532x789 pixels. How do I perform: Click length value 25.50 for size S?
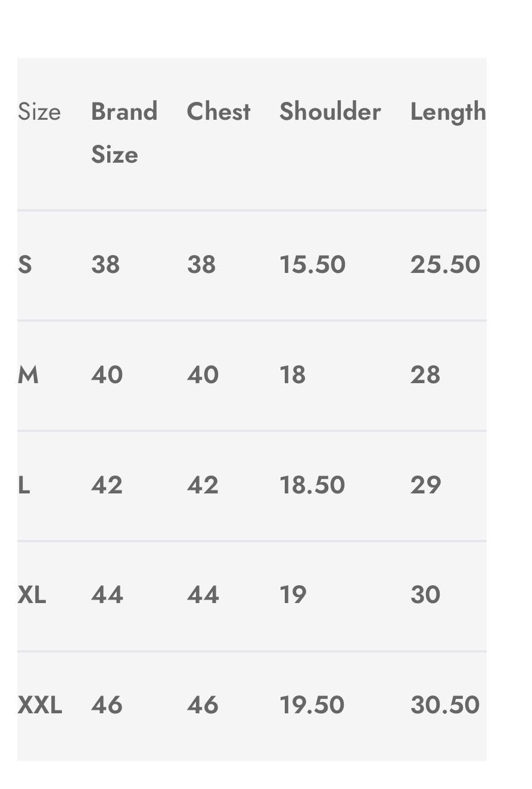tap(444, 265)
